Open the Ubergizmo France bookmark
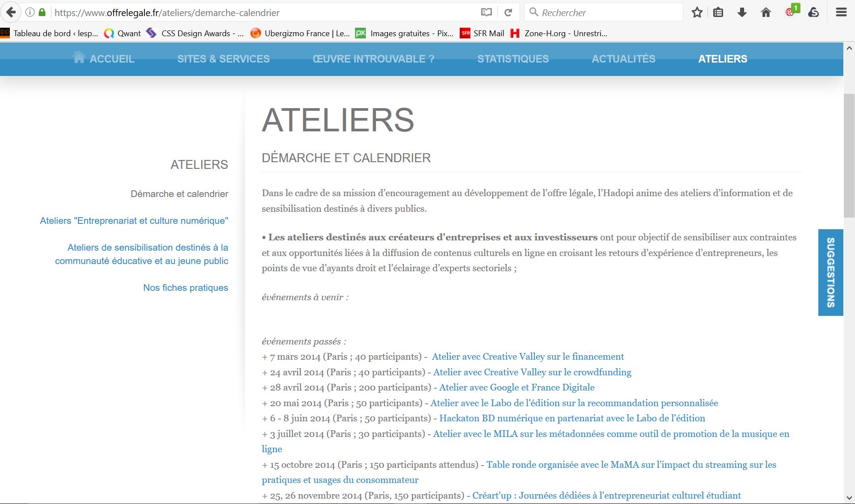 (300, 33)
